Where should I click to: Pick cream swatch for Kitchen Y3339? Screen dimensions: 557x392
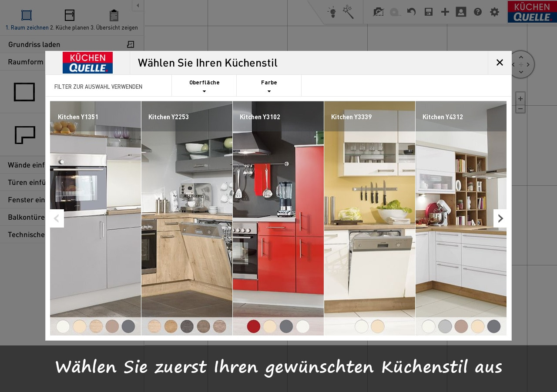377,326
